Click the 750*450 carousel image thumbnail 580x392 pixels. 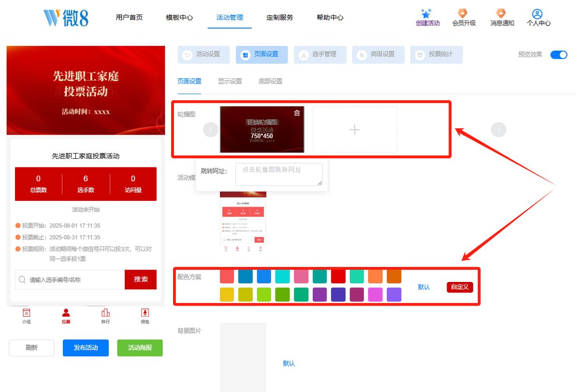tap(262, 129)
